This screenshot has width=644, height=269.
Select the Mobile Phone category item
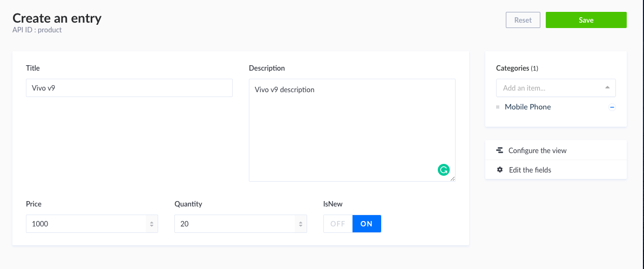coord(527,107)
